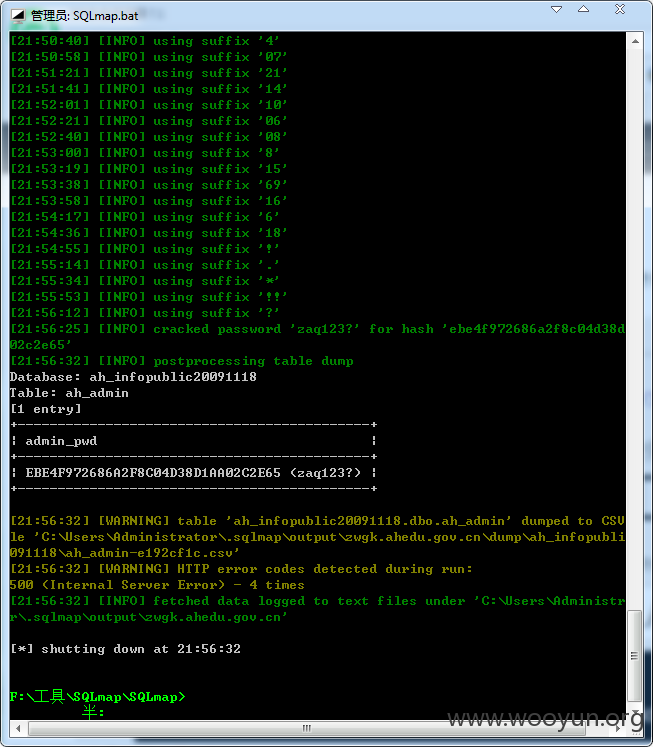Viewport: 653px width, 747px height.
Task: Click the line 'using suffix '07''
Action: coord(149,57)
